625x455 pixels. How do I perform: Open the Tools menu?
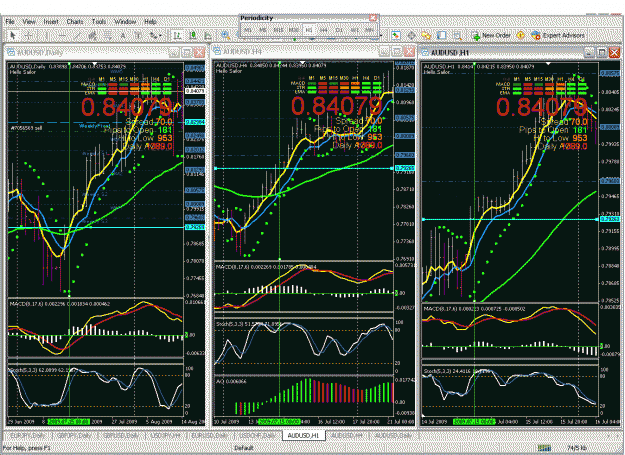tap(99, 22)
